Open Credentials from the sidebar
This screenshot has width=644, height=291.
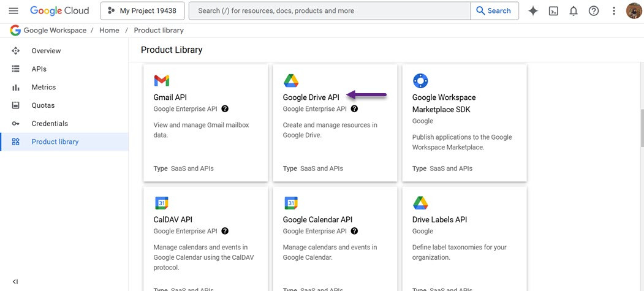click(50, 124)
